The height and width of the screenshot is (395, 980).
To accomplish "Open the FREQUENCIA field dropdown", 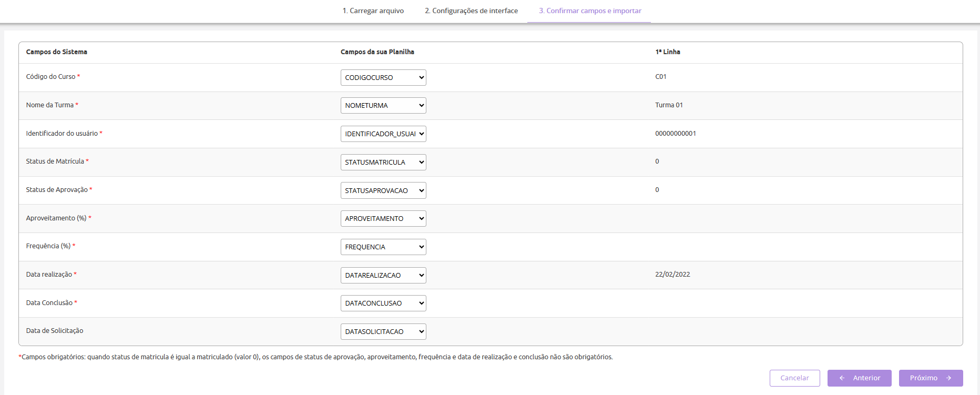I will (383, 247).
